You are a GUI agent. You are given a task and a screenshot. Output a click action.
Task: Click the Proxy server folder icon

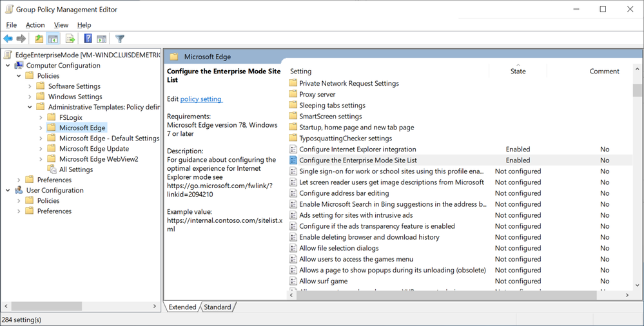tap(293, 94)
